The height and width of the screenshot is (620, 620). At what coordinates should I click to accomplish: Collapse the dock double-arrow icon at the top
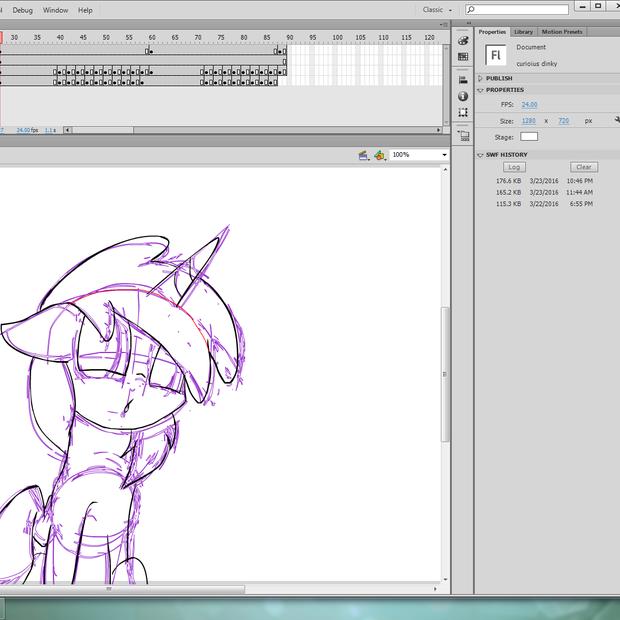coord(469,23)
